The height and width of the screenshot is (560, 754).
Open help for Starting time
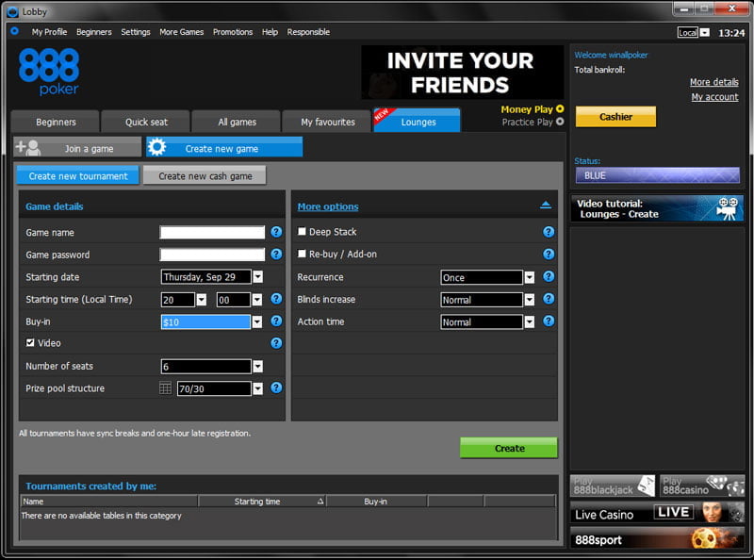click(276, 299)
